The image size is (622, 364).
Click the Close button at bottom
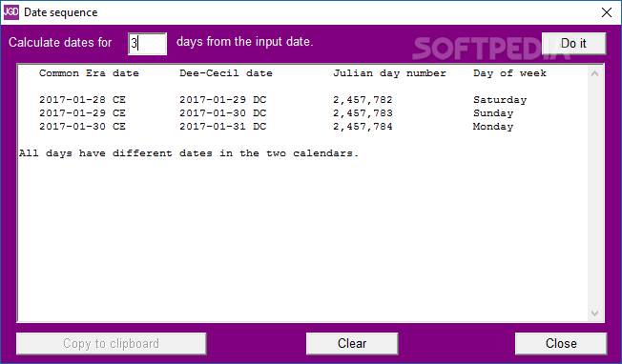point(561,343)
